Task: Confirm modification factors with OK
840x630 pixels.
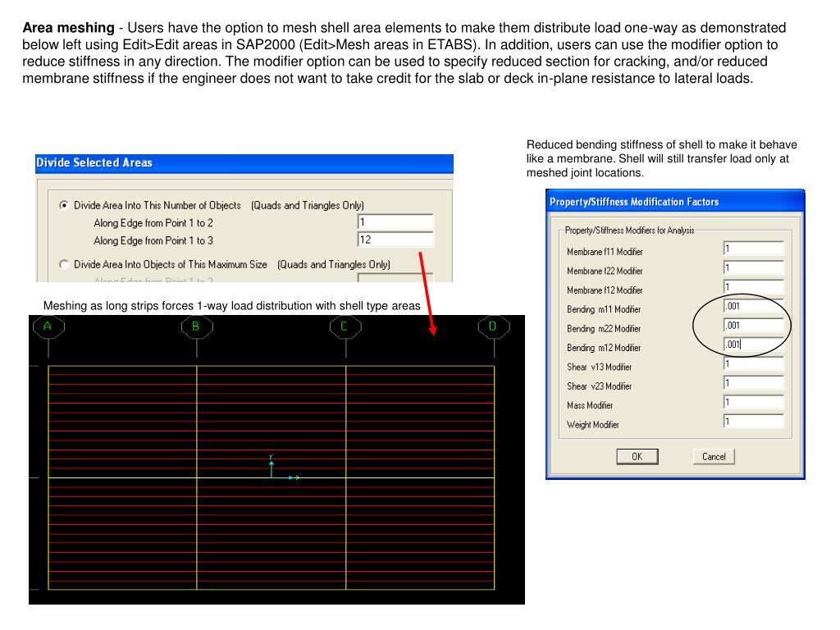Action: point(637,456)
